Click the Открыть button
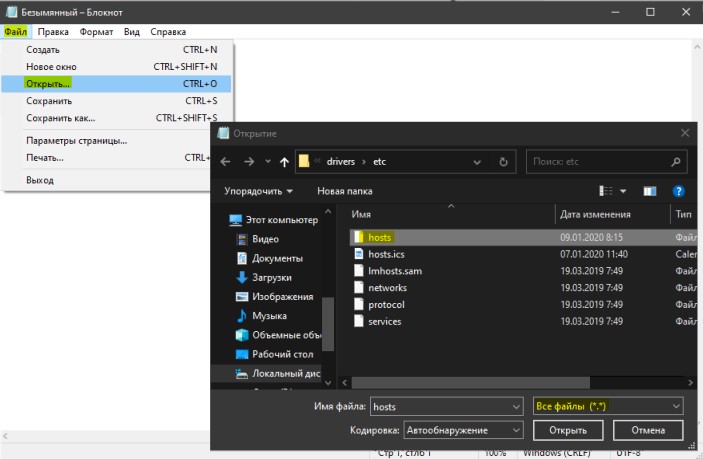 coord(568,430)
